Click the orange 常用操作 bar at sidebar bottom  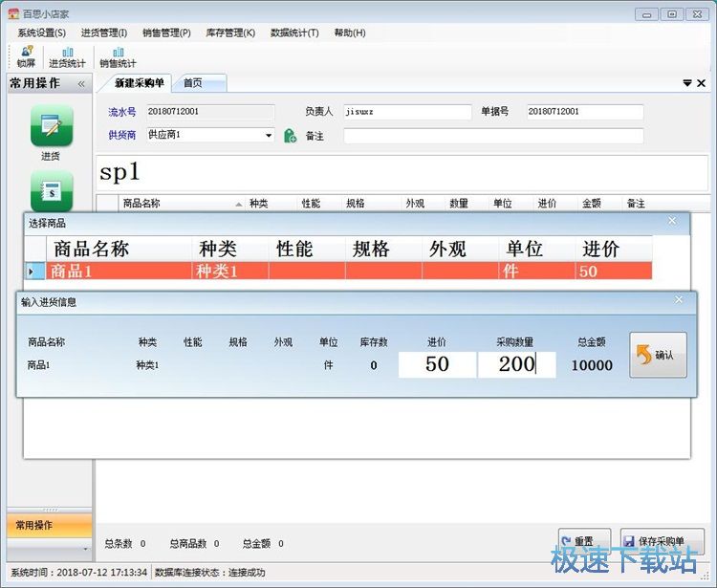50,525
